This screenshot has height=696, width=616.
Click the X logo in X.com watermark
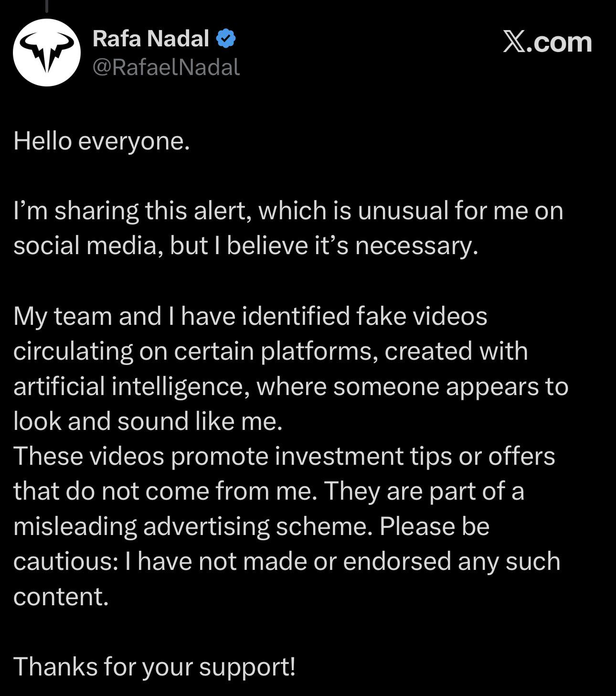(514, 42)
